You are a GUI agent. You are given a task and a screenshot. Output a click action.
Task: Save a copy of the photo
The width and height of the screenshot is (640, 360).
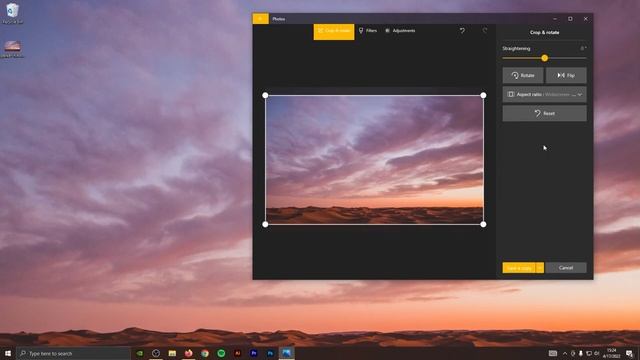tap(519, 268)
